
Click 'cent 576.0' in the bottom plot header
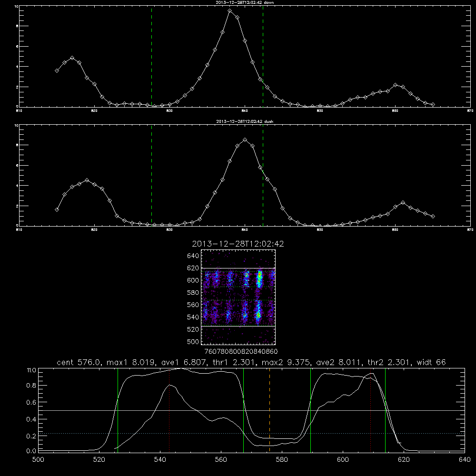79,362
